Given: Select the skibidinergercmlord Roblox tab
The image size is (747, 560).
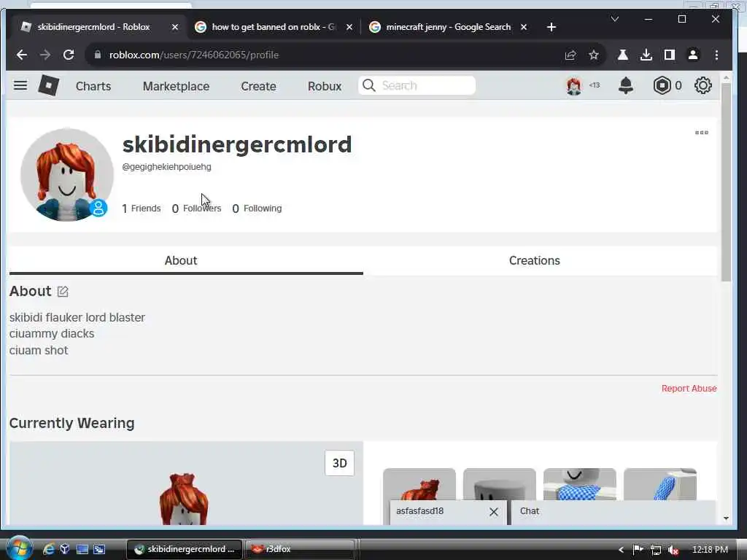Looking at the screenshot, I should point(93,27).
